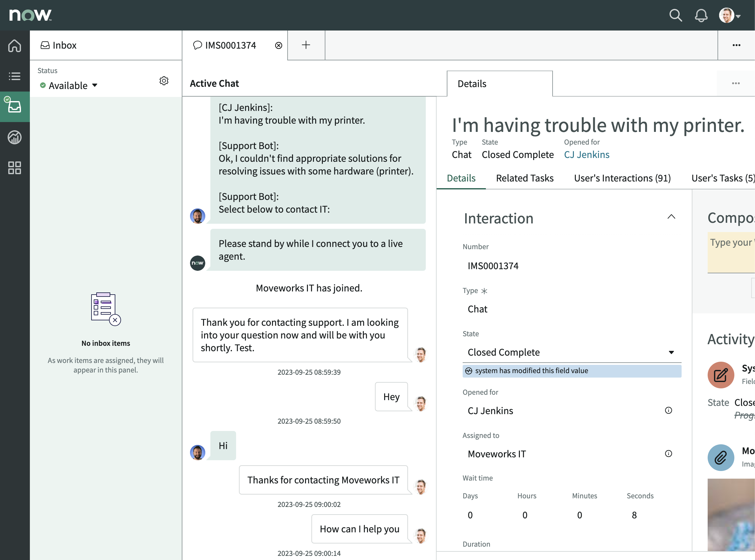Select the Inbox sidebar icon
The height and width of the screenshot is (560, 755).
[x=15, y=107]
